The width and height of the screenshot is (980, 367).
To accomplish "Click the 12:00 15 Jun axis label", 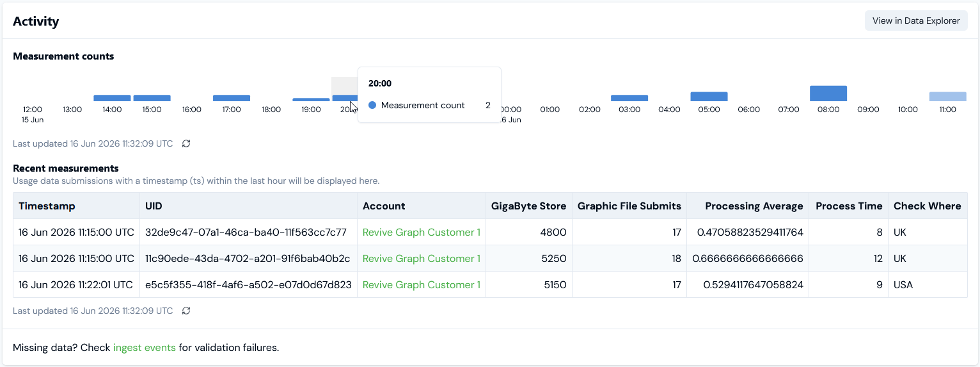I will coord(33,115).
